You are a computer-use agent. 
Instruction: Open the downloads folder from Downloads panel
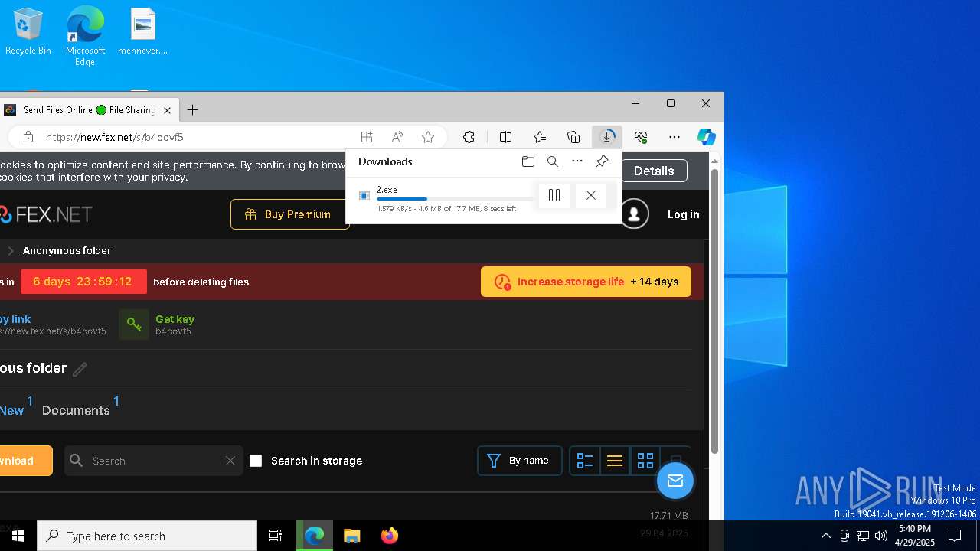click(528, 161)
